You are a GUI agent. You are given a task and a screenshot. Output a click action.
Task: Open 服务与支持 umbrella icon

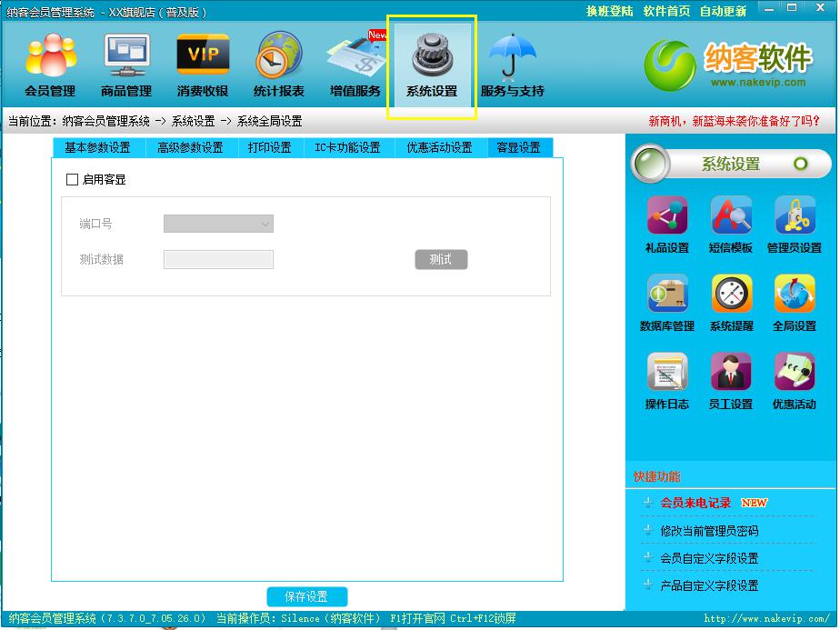(512, 65)
